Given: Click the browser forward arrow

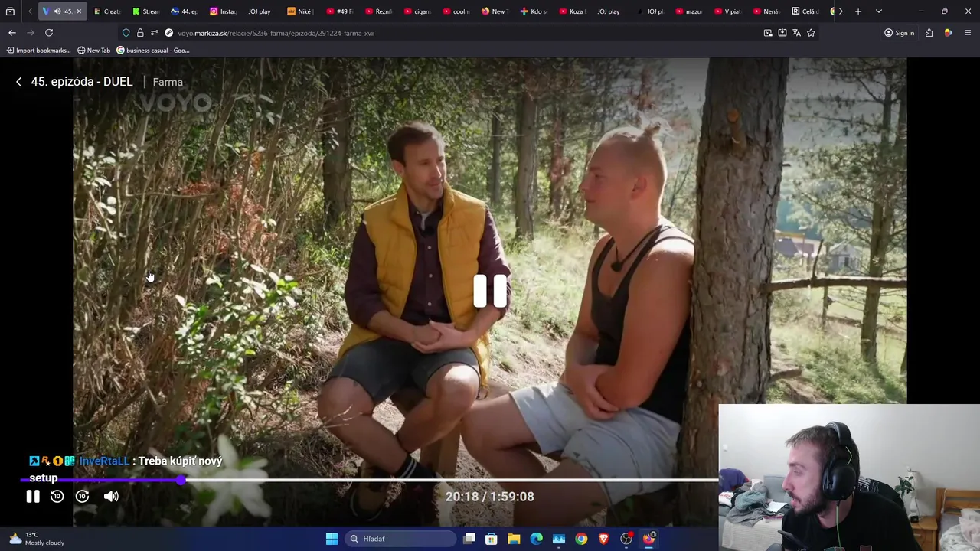Looking at the screenshot, I should 31,33.
